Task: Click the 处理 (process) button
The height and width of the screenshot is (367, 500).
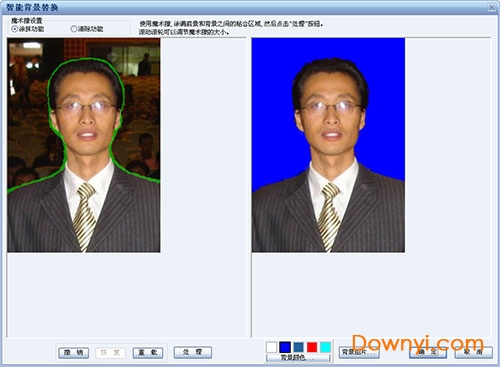Action: click(193, 352)
